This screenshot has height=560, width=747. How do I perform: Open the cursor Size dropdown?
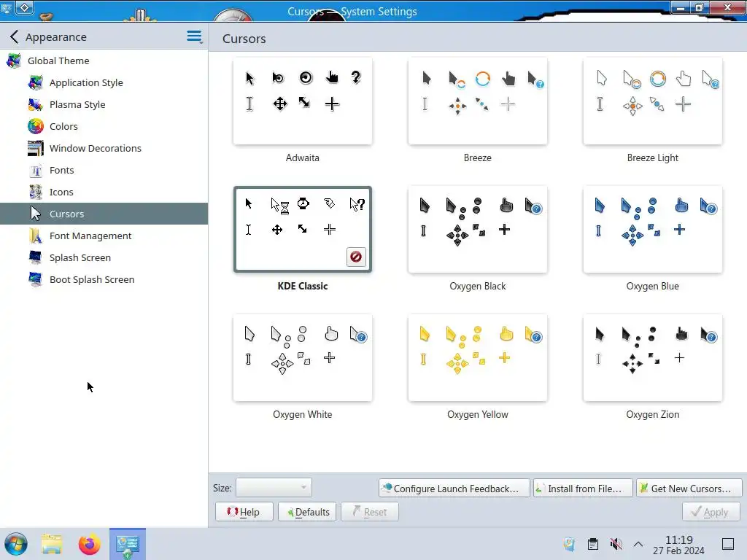click(274, 488)
